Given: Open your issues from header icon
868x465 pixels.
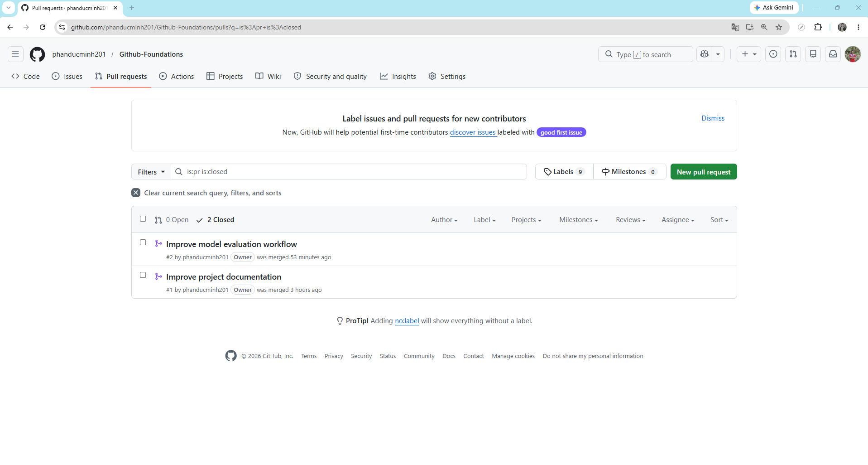Looking at the screenshot, I should [773, 54].
